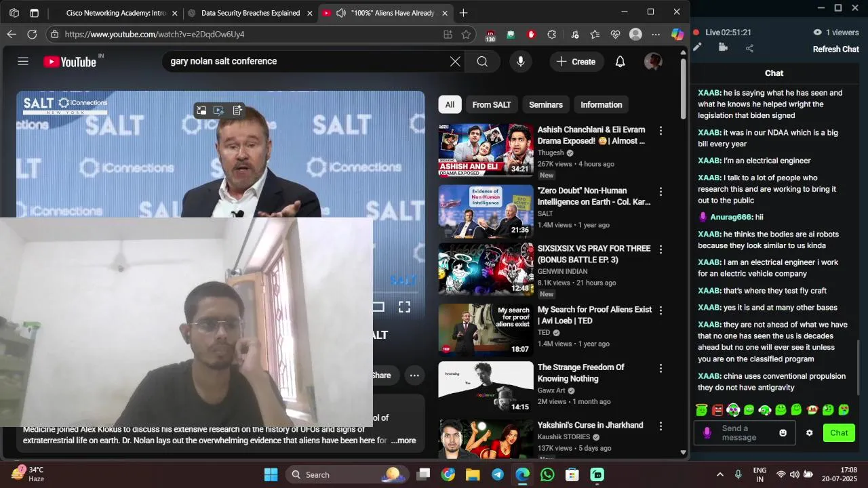Screen dimensions: 868x488
Task: Open the split screen icon in address bar
Action: (448, 34)
